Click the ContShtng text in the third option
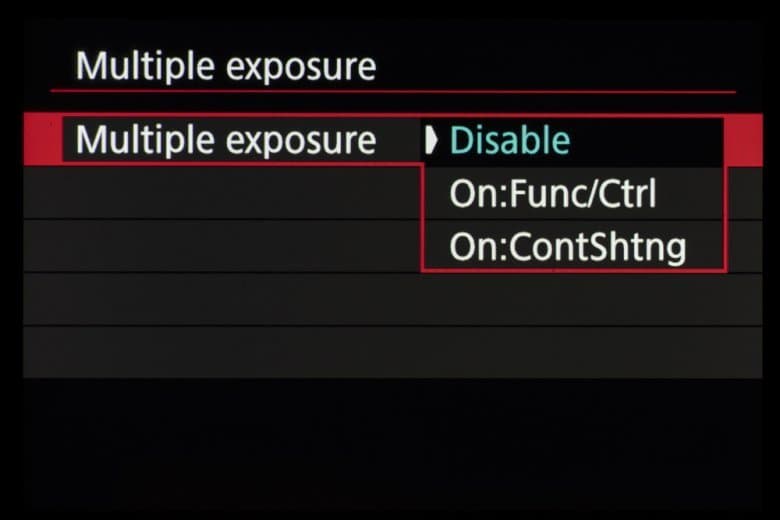 tap(598, 247)
